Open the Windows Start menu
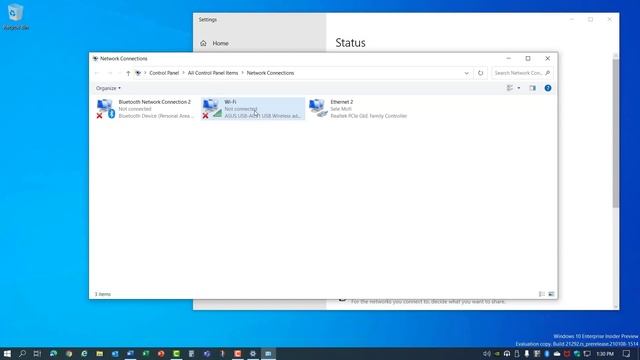Screen dimensions: 640x360 pyautogui.click(x=7, y=353)
